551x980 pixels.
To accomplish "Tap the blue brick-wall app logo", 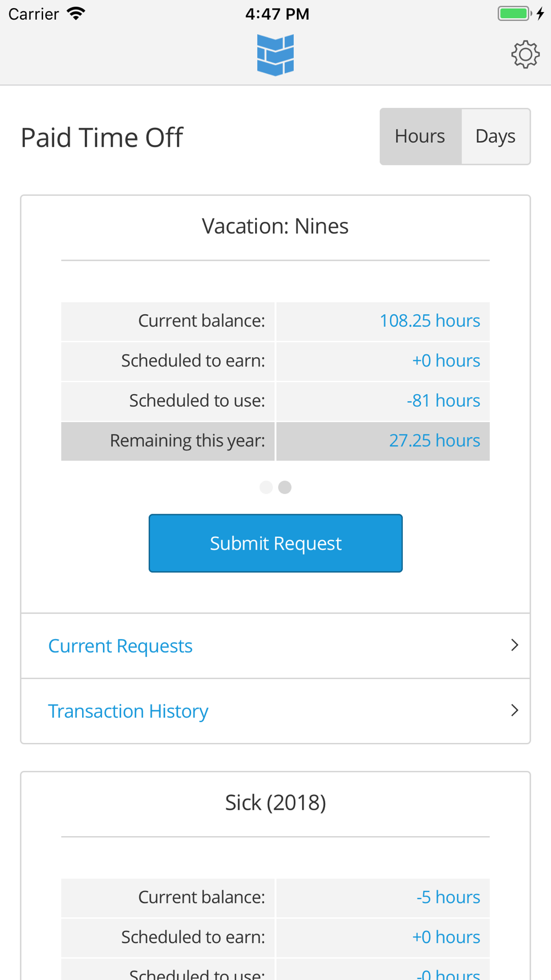I will (275, 55).
